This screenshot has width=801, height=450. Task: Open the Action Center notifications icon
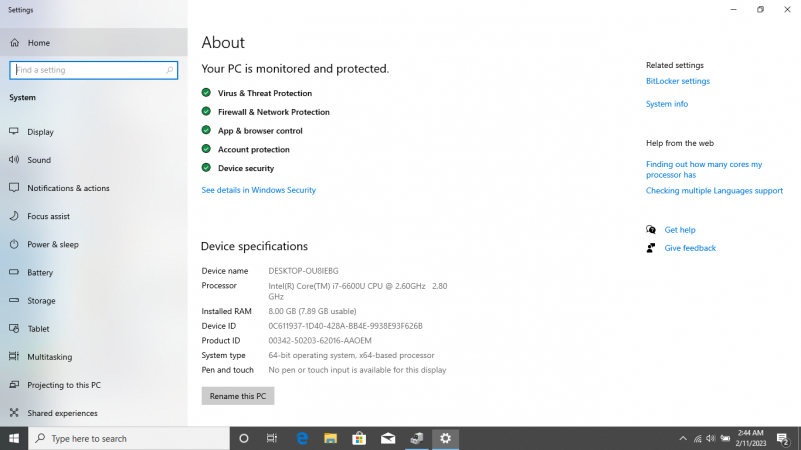(783, 438)
